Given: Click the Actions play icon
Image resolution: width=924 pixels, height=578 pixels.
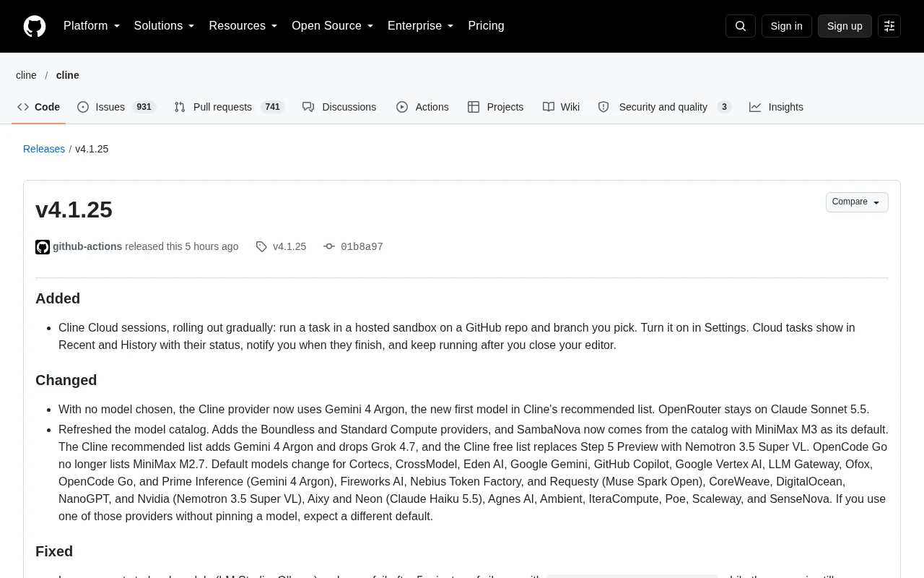Looking at the screenshot, I should [x=402, y=107].
